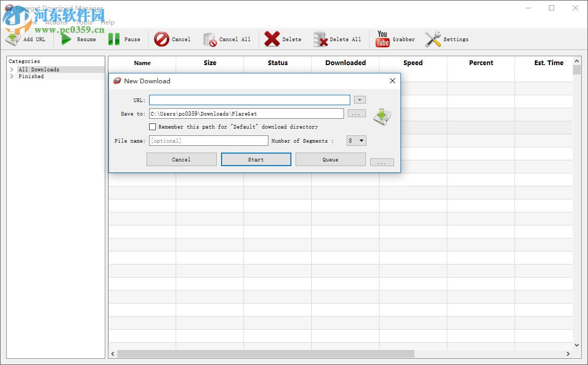Click the vertical scroll down arrow
588x365 pixels.
point(577,345)
